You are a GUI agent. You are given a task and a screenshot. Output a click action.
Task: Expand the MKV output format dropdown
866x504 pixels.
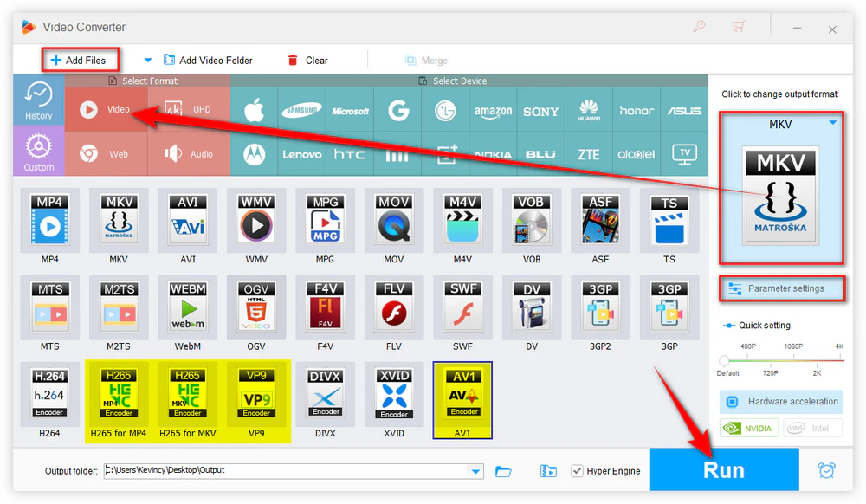(832, 123)
